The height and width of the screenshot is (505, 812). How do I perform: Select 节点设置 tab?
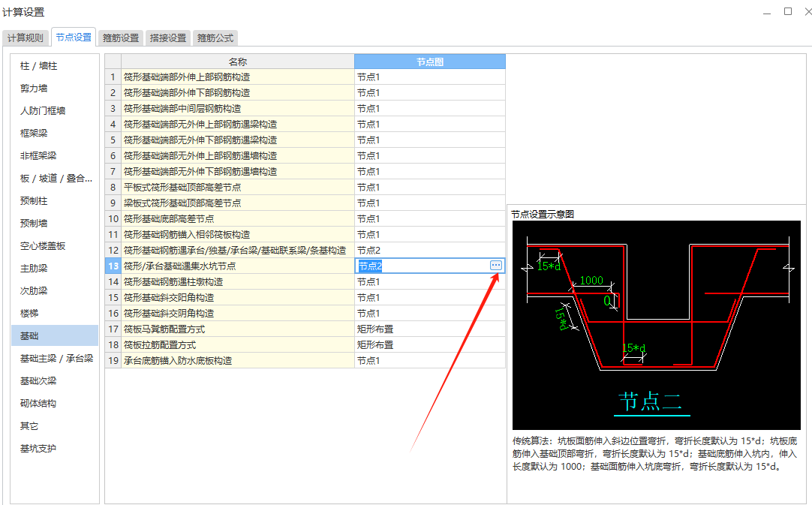[74, 38]
